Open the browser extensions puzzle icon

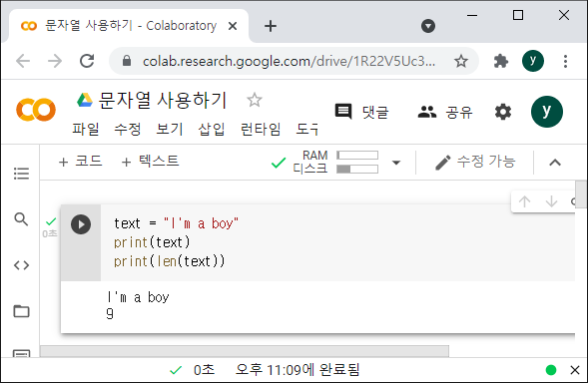tap(500, 61)
